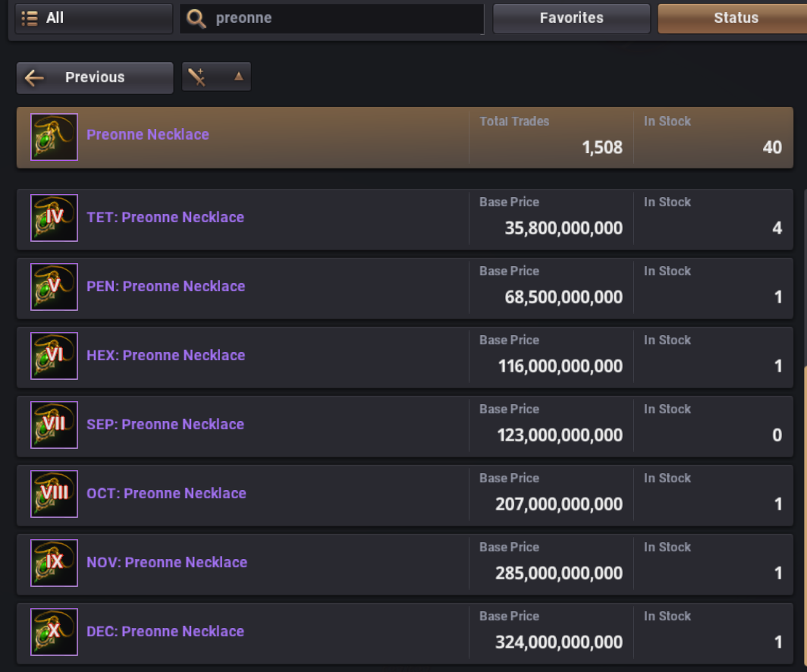Click the item list scrollbar thumb
This screenshot has width=807, height=672.
pos(805,514)
